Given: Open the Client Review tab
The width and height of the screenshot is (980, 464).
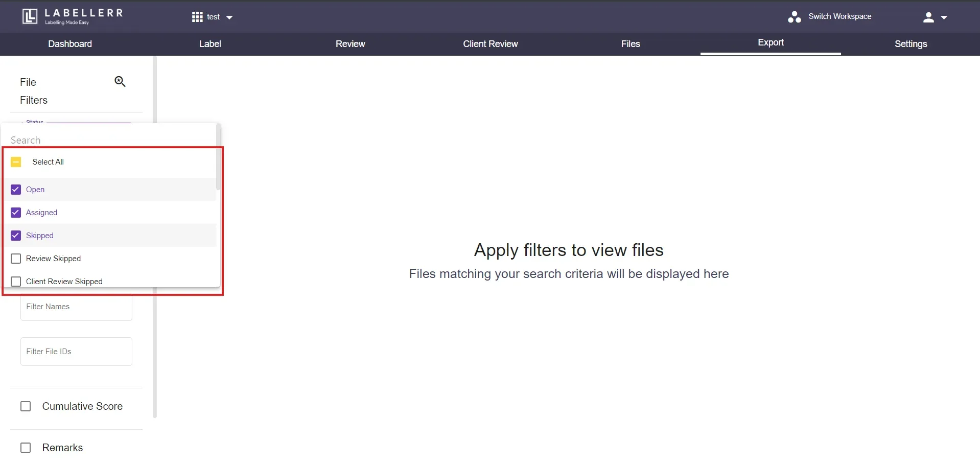Looking at the screenshot, I should (x=491, y=44).
